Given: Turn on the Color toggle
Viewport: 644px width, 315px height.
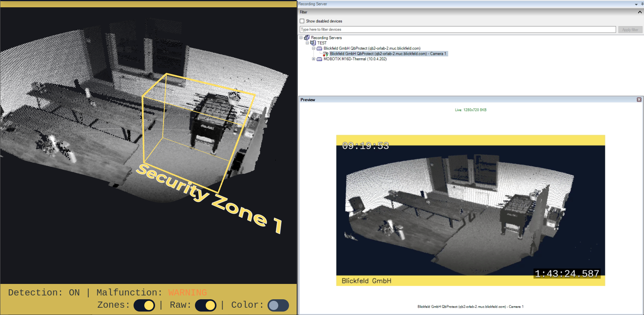Looking at the screenshot, I should pos(278,305).
